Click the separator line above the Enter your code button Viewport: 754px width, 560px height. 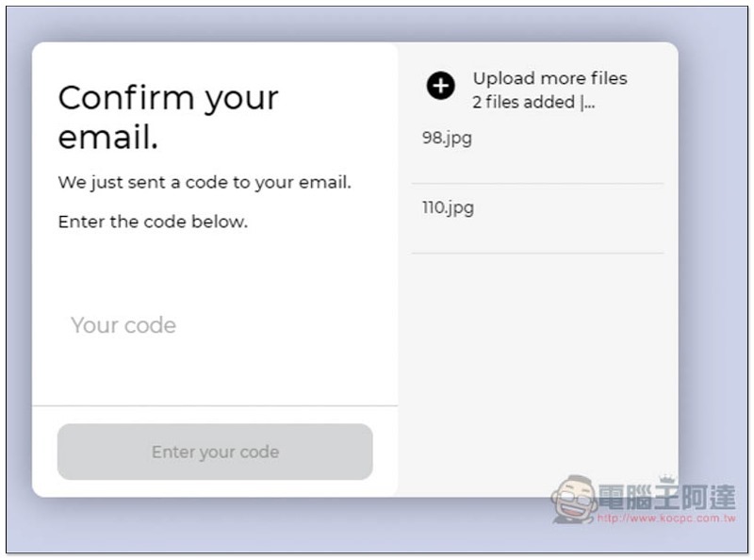pyautogui.click(x=215, y=405)
